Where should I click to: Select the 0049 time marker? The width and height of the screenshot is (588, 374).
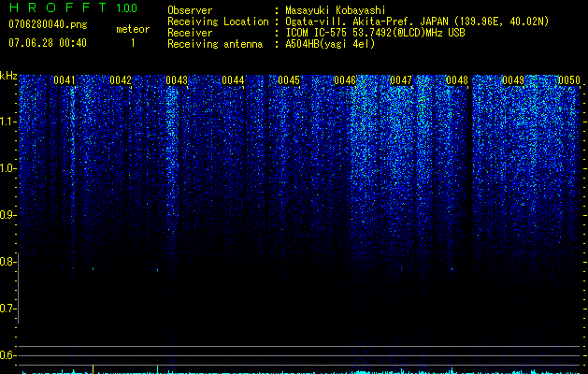[513, 80]
